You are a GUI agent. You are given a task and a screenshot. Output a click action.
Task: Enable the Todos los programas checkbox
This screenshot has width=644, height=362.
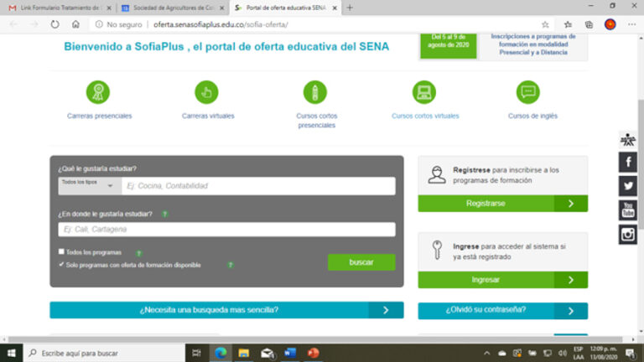61,251
